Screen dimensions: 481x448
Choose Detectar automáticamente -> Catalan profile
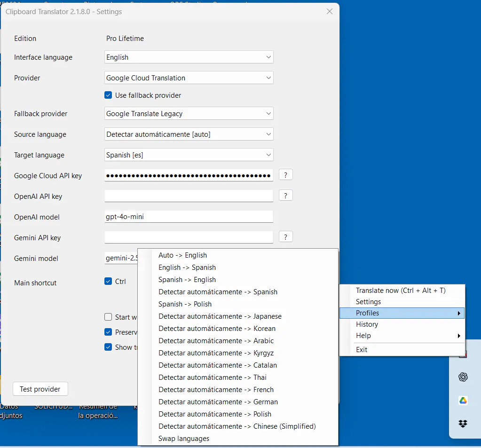coord(238,365)
